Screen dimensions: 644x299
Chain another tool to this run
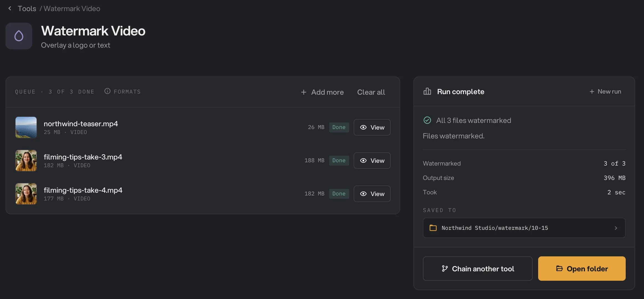tap(477, 269)
